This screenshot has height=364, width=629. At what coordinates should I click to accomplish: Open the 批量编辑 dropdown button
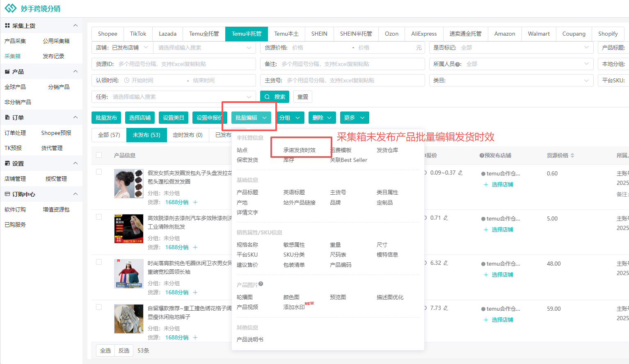click(x=251, y=118)
